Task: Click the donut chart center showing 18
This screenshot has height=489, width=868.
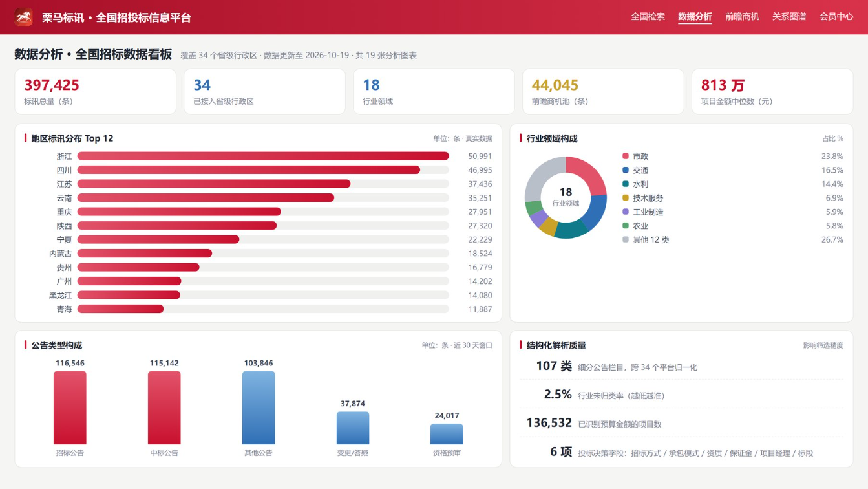Action: pos(566,197)
